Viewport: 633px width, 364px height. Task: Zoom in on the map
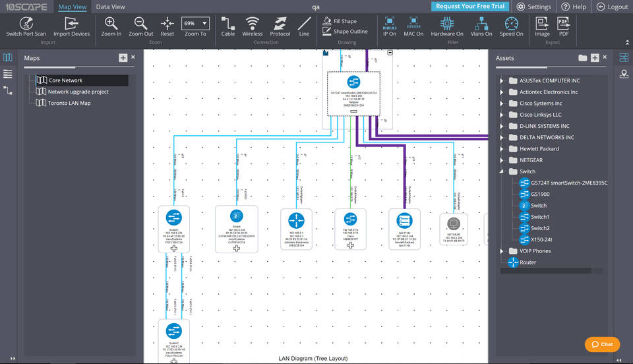pyautogui.click(x=111, y=24)
